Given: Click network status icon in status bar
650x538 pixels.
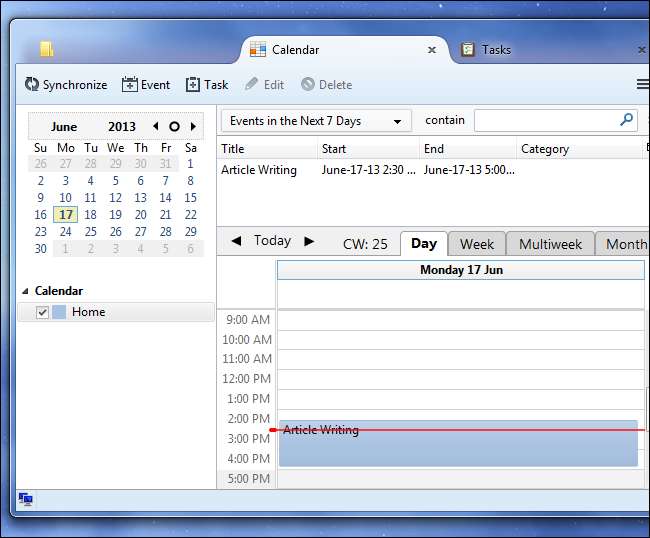Looking at the screenshot, I should pyautogui.click(x=25, y=499).
